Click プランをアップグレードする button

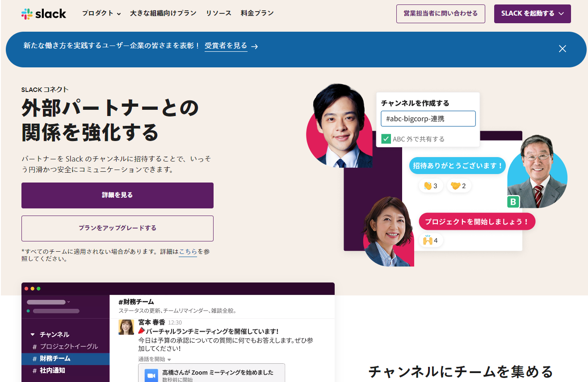pyautogui.click(x=118, y=228)
